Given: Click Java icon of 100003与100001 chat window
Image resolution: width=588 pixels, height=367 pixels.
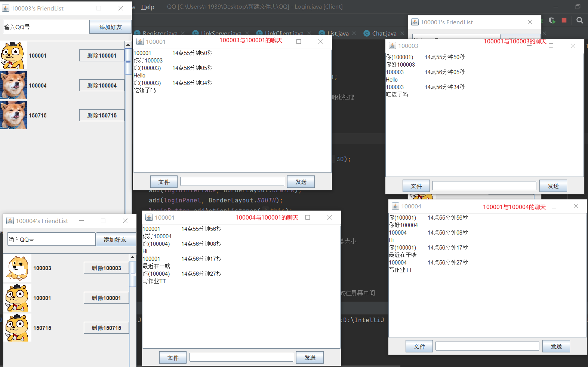Looking at the screenshot, I should click(140, 42).
